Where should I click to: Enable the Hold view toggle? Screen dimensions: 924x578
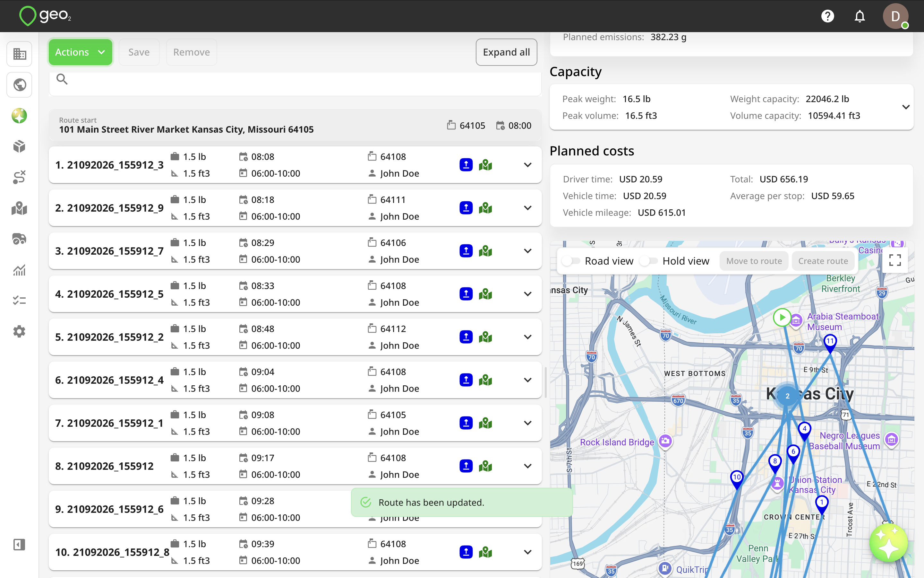(648, 261)
